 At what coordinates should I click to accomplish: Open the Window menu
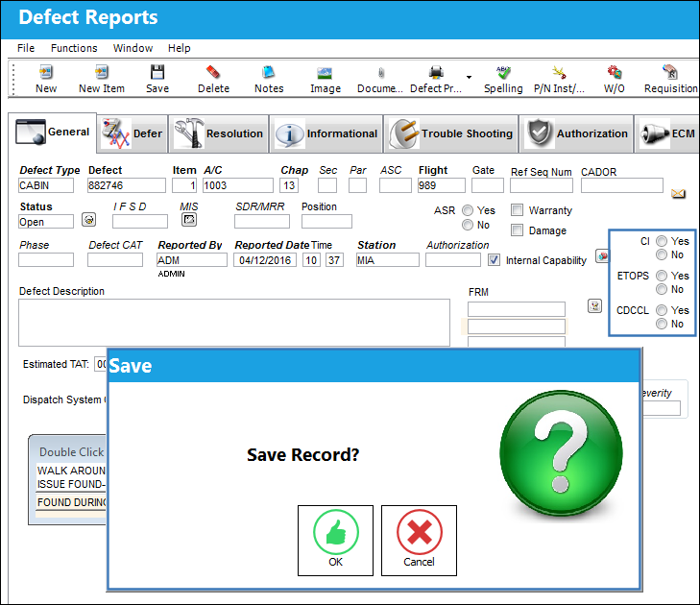(x=133, y=48)
